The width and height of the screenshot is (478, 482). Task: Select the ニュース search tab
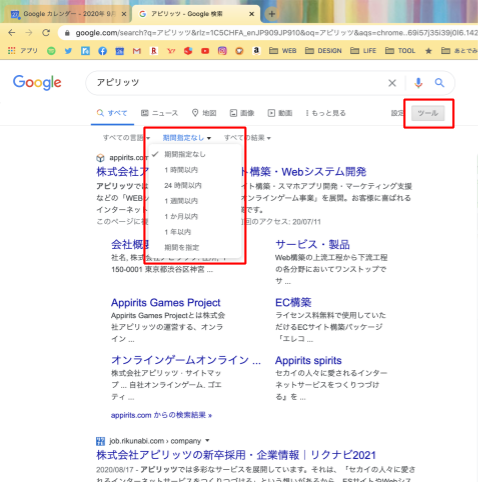pos(159,113)
